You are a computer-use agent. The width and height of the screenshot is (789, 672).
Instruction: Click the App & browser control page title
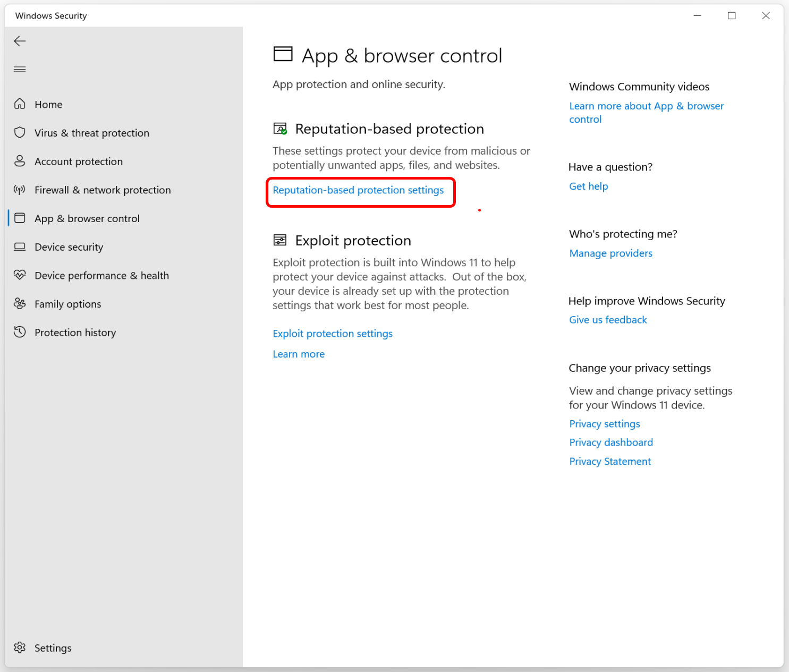tap(402, 56)
